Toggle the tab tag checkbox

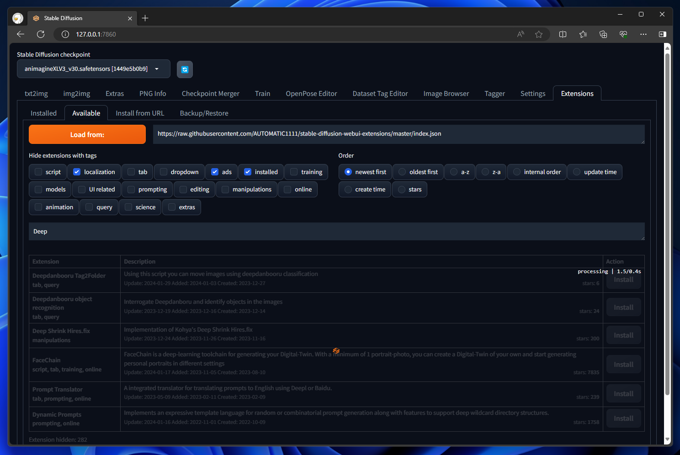(131, 172)
